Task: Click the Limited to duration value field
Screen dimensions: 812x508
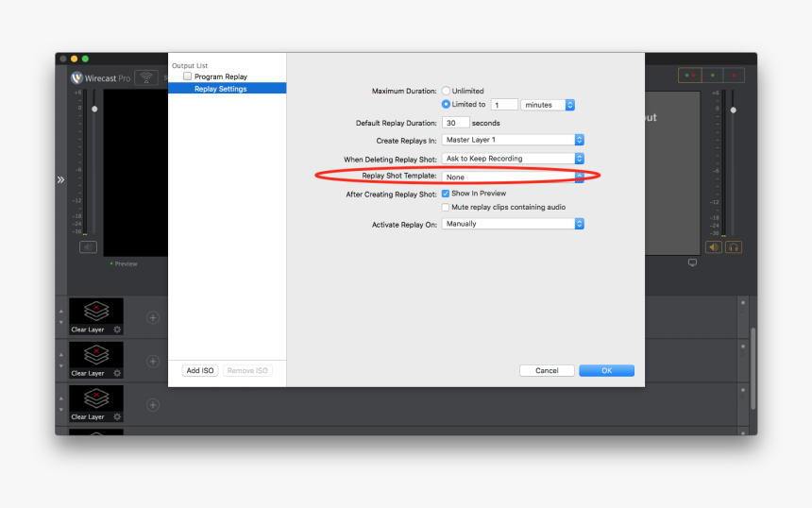Action: pyautogui.click(x=504, y=105)
